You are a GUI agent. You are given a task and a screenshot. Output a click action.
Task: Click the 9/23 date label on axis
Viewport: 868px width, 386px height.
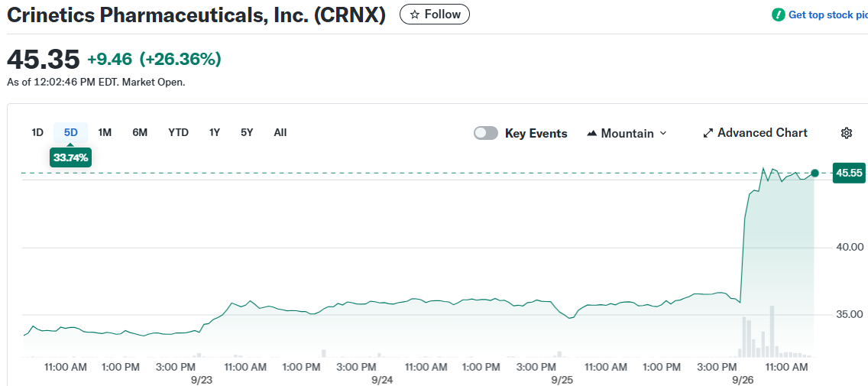point(202,380)
